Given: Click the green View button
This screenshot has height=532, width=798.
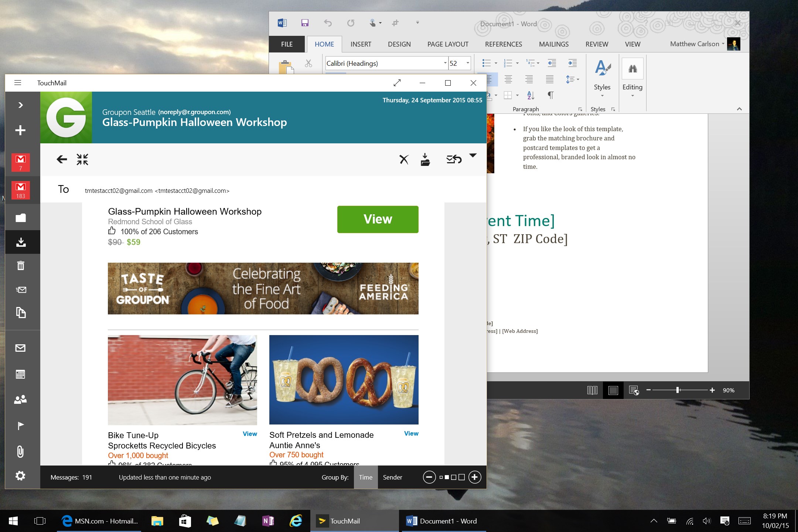Looking at the screenshot, I should [x=378, y=219].
